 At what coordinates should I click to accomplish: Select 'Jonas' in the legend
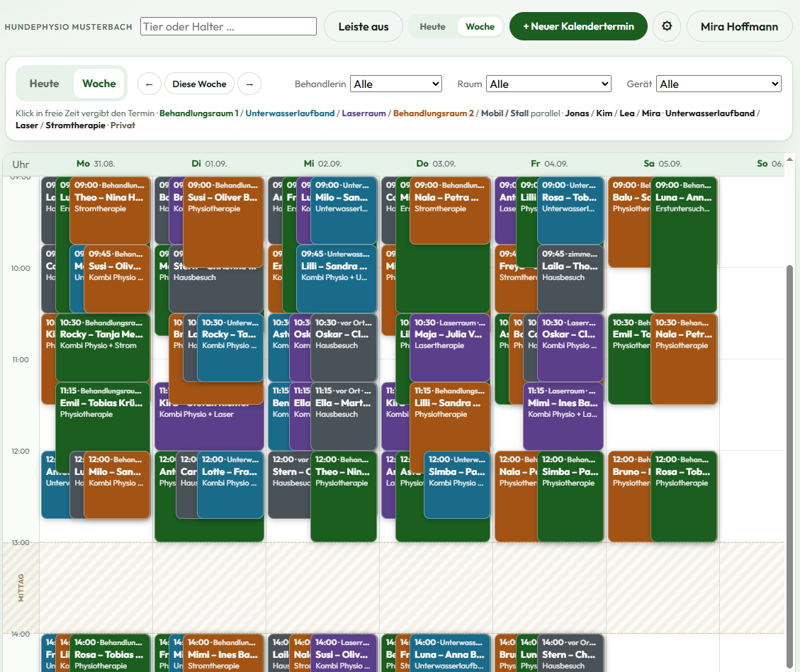(577, 113)
